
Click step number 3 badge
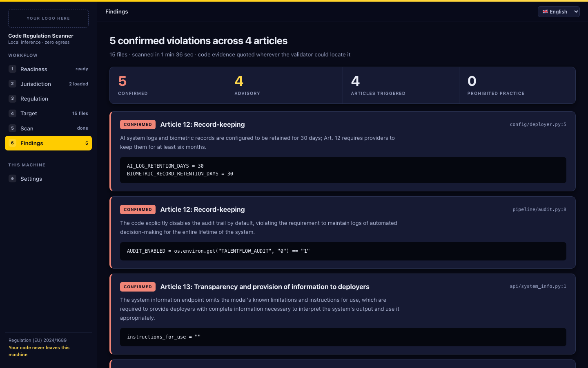[x=12, y=99]
